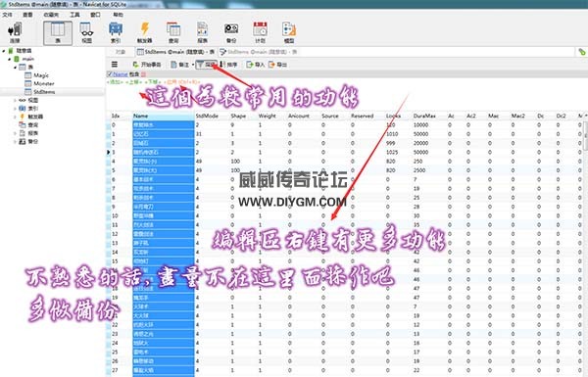The width and height of the screenshot is (588, 377).
Task: Collapse the main database tree node
Action: pos(10,59)
